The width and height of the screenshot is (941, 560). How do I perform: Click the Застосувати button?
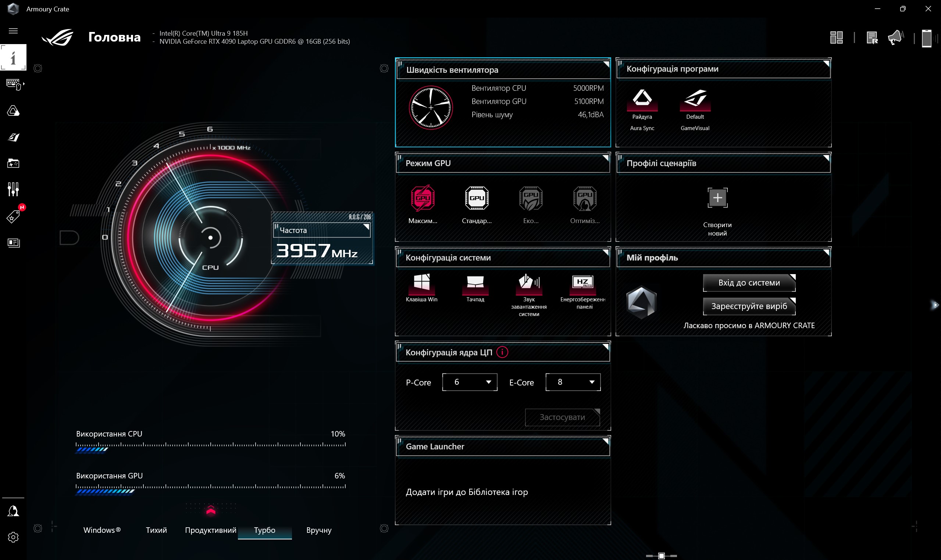[x=562, y=417]
